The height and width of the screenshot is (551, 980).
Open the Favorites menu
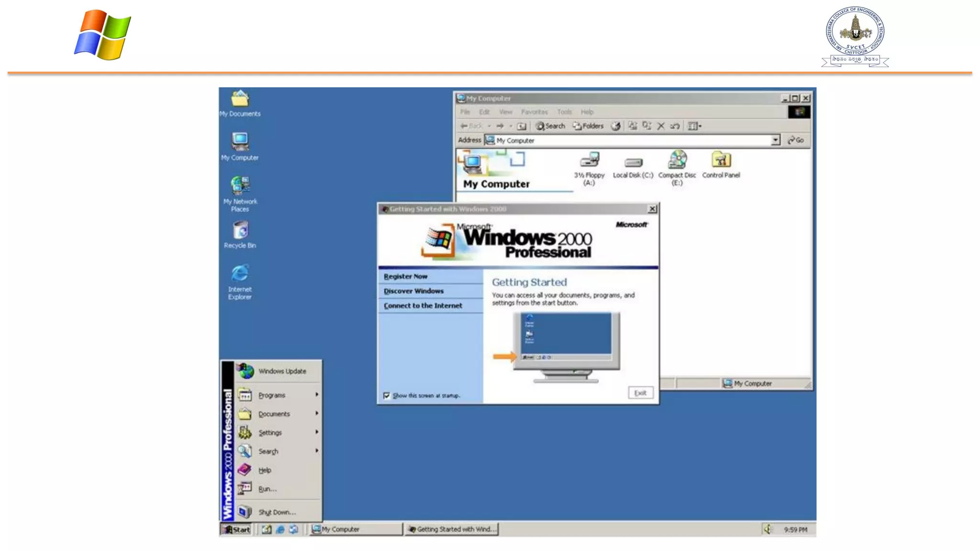pyautogui.click(x=534, y=112)
